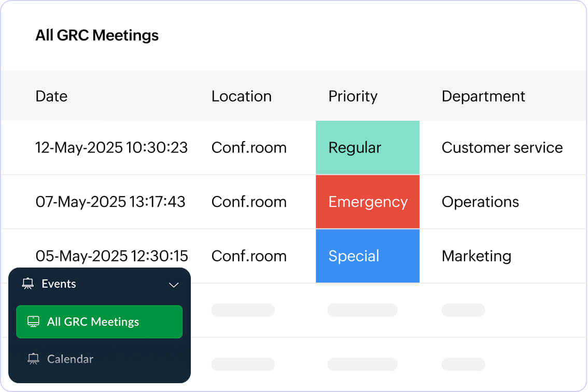Select the Calendar menu item
588x392 pixels.
pos(70,359)
